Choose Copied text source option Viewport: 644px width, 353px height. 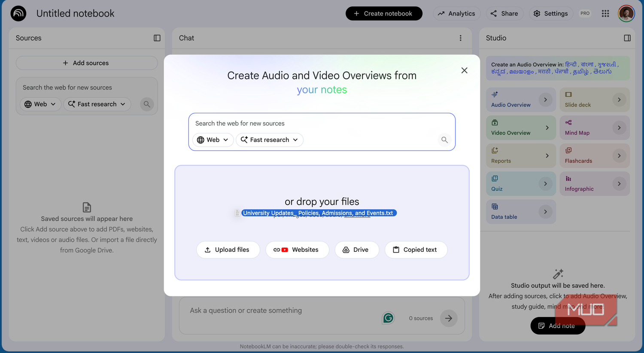(416, 250)
